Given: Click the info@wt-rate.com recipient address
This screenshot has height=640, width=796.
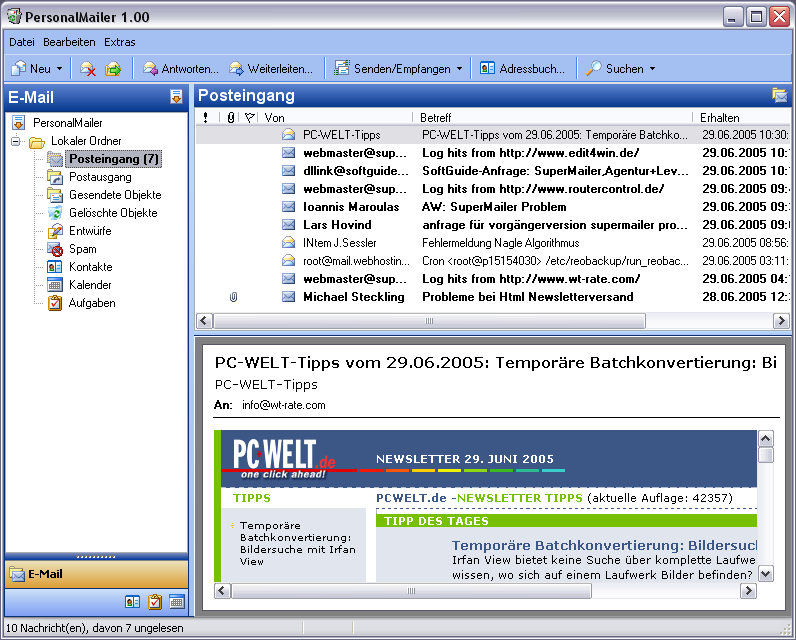Looking at the screenshot, I should (283, 405).
